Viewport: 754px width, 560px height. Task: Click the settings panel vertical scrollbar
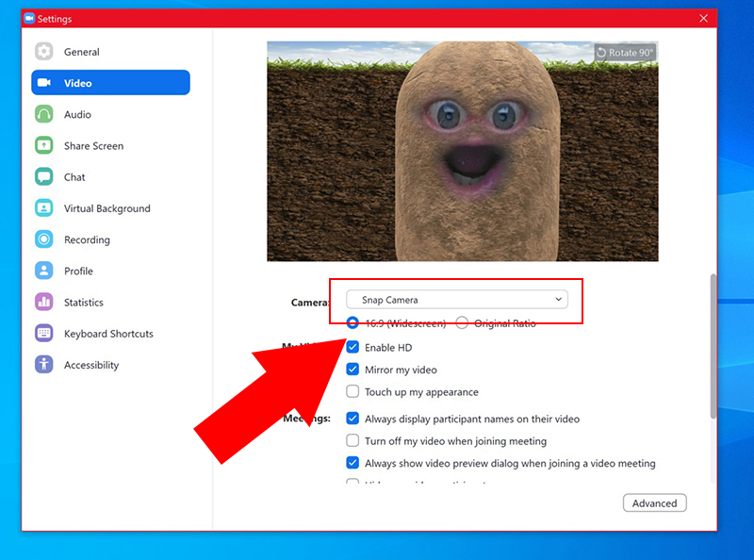click(713, 346)
